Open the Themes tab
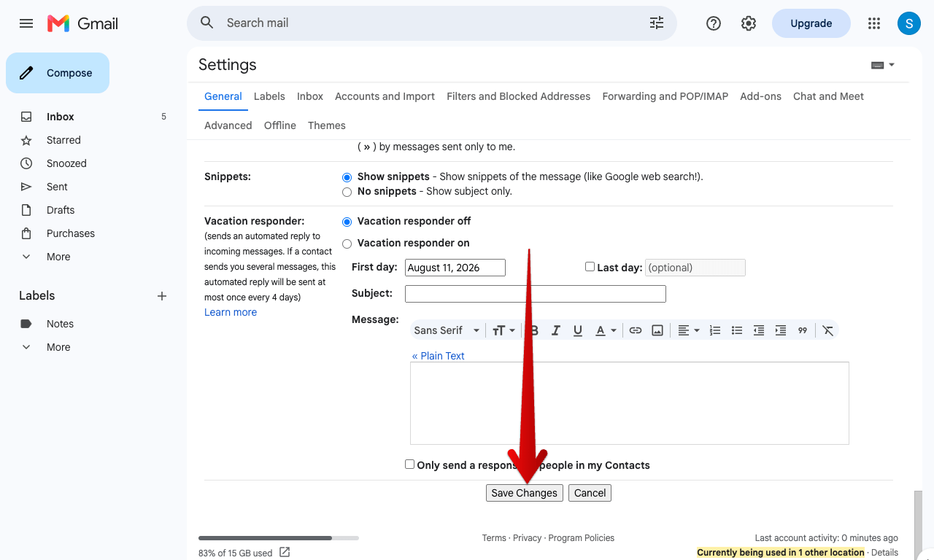Image resolution: width=934 pixels, height=560 pixels. 327,125
